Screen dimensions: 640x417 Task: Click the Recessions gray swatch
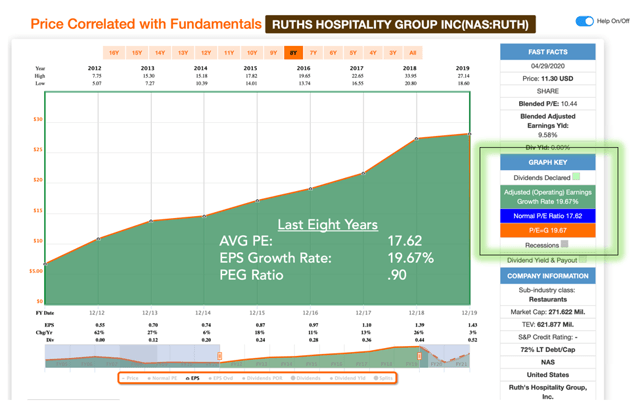(565, 244)
